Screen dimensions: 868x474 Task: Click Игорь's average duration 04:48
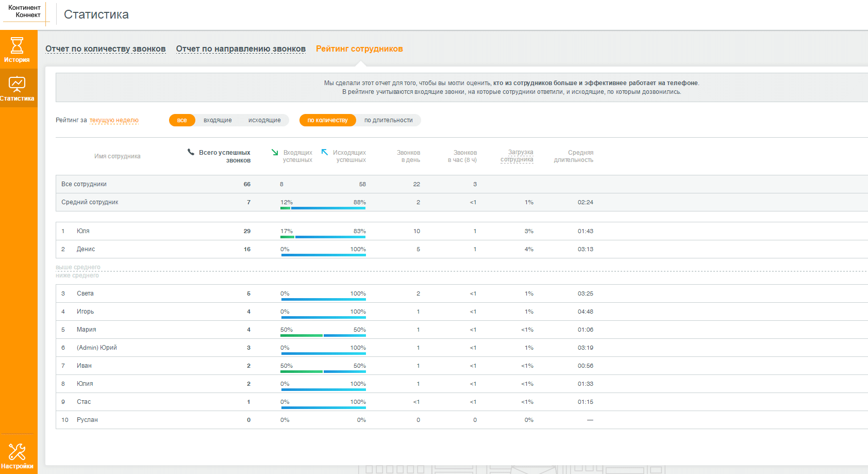[x=586, y=312]
